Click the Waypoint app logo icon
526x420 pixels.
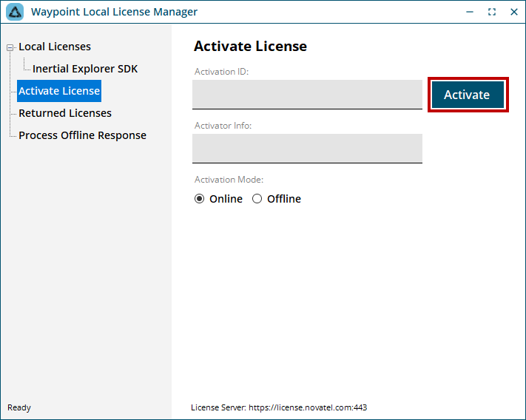click(x=15, y=12)
